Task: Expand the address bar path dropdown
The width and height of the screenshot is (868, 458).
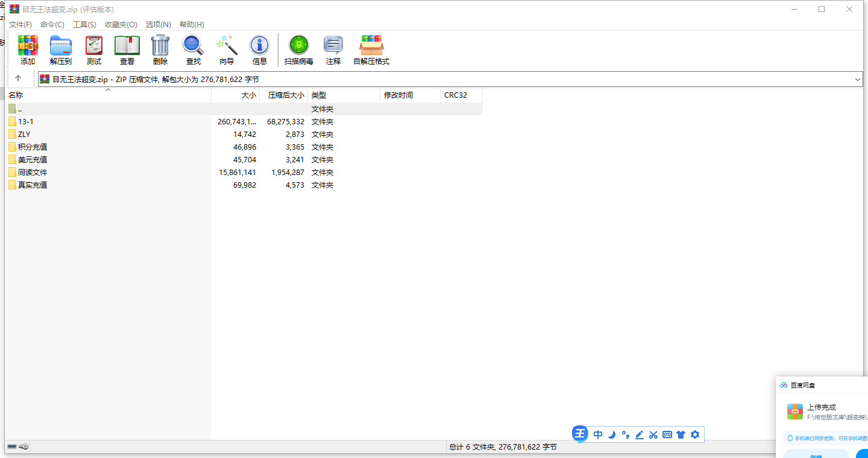Action: [858, 79]
